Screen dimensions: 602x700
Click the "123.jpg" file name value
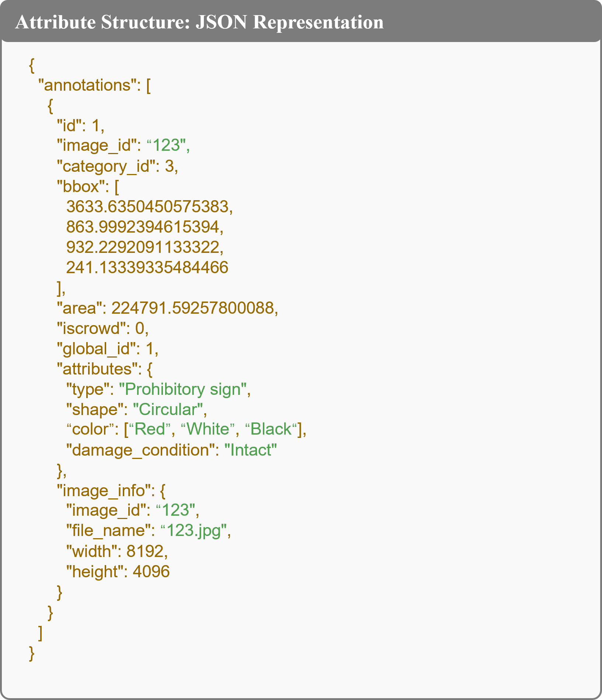[x=194, y=531]
